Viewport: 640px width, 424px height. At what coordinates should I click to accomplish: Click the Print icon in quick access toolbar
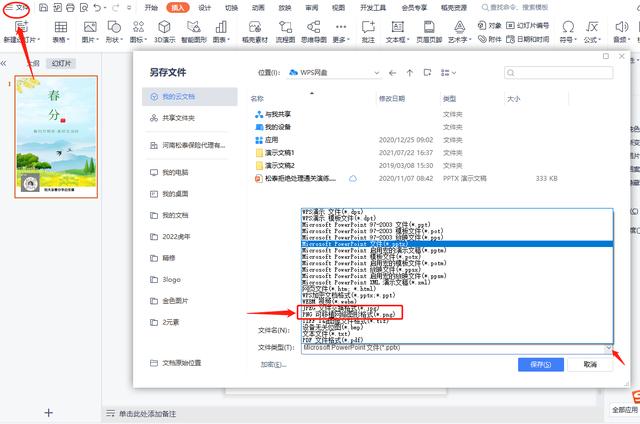click(70, 7)
